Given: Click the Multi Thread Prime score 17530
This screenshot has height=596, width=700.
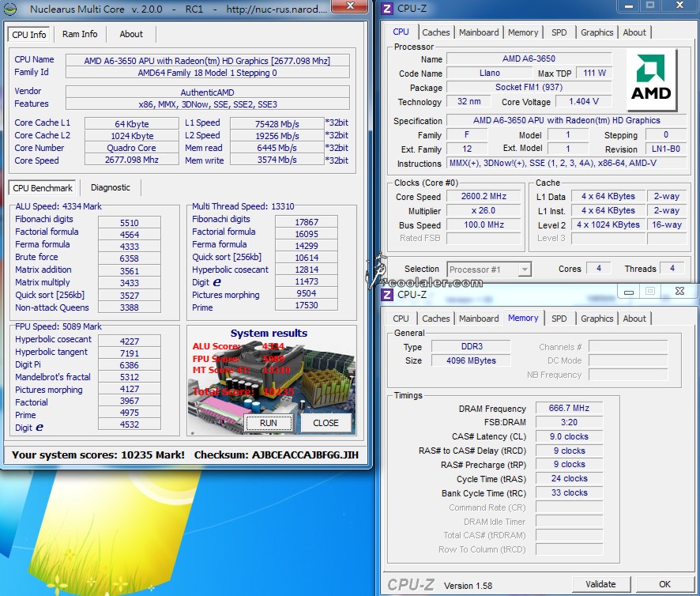Looking at the screenshot, I should click(x=307, y=305).
